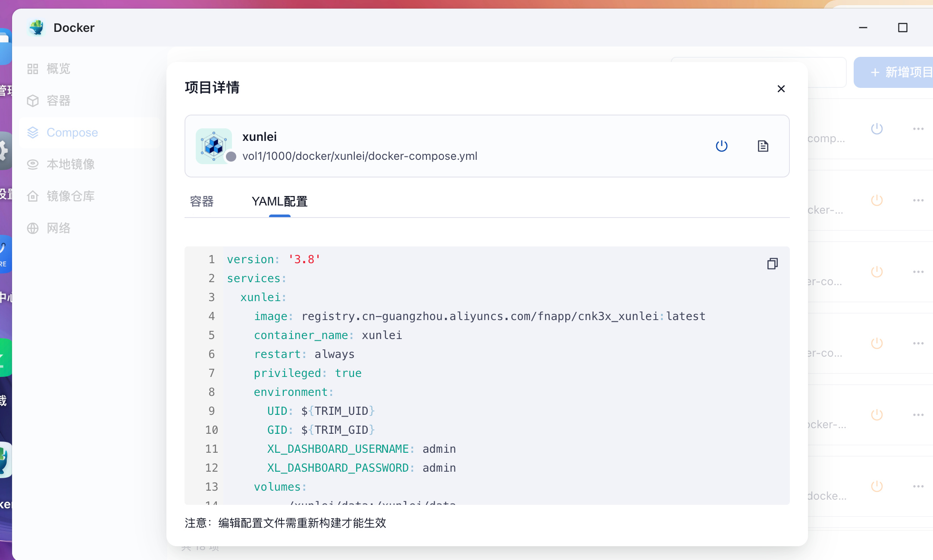Click the xunlei project thumbnail icon

pyautogui.click(x=214, y=146)
